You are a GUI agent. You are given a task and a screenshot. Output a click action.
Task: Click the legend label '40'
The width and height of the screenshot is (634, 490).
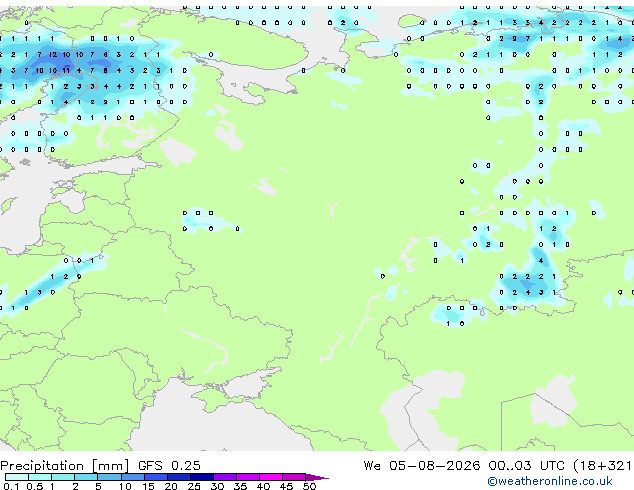tap(263, 486)
